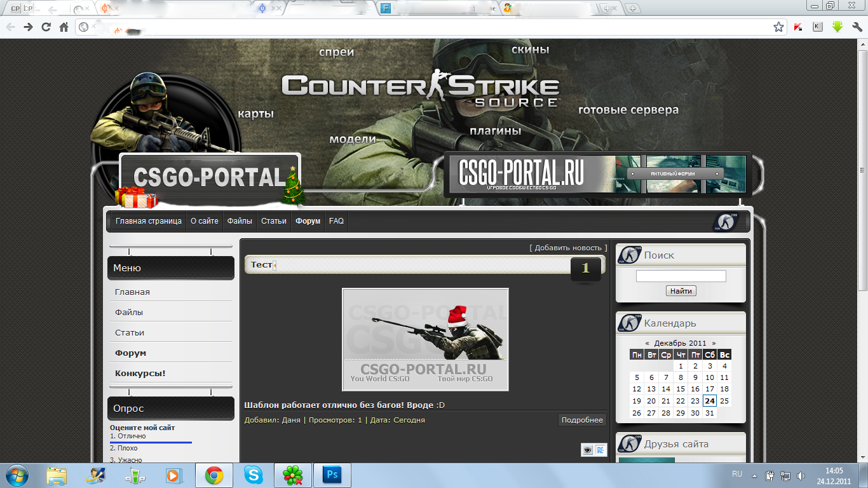Click the Добавить новость link
This screenshot has height=488, width=868.
(568, 248)
